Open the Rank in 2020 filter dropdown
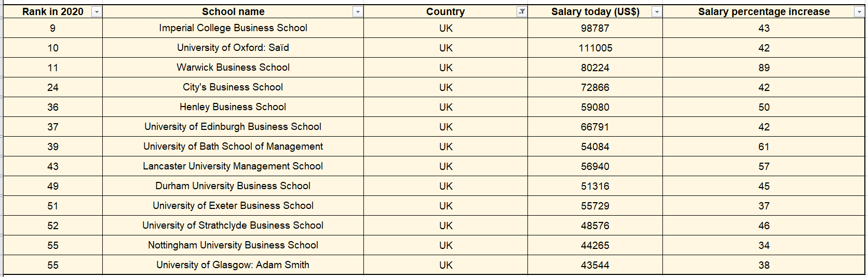The height and width of the screenshot is (277, 868). tap(97, 12)
